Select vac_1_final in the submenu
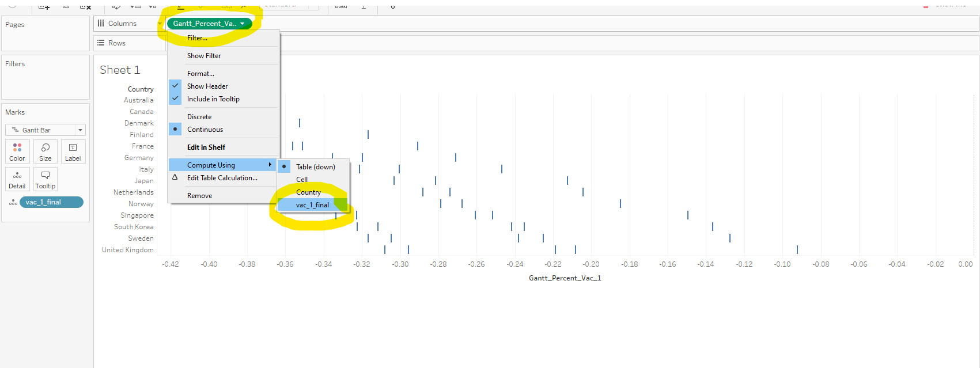Image resolution: width=980 pixels, height=368 pixels. coord(312,205)
